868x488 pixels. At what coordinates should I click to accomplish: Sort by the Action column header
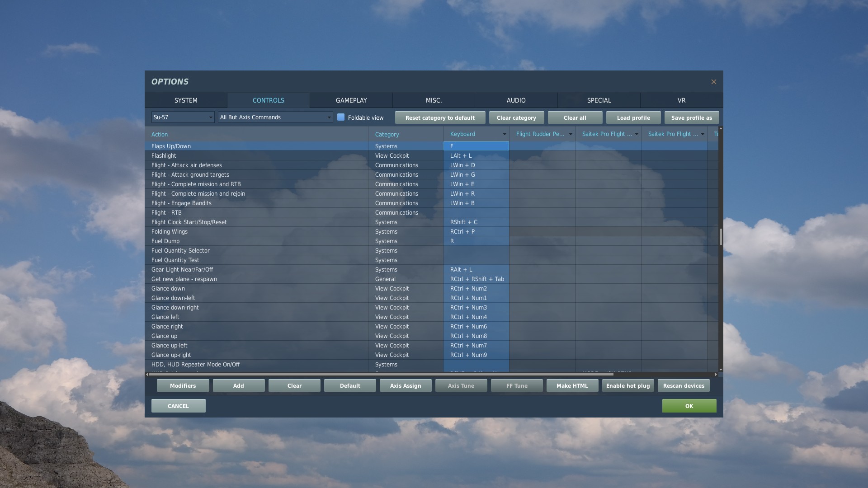[256, 134]
